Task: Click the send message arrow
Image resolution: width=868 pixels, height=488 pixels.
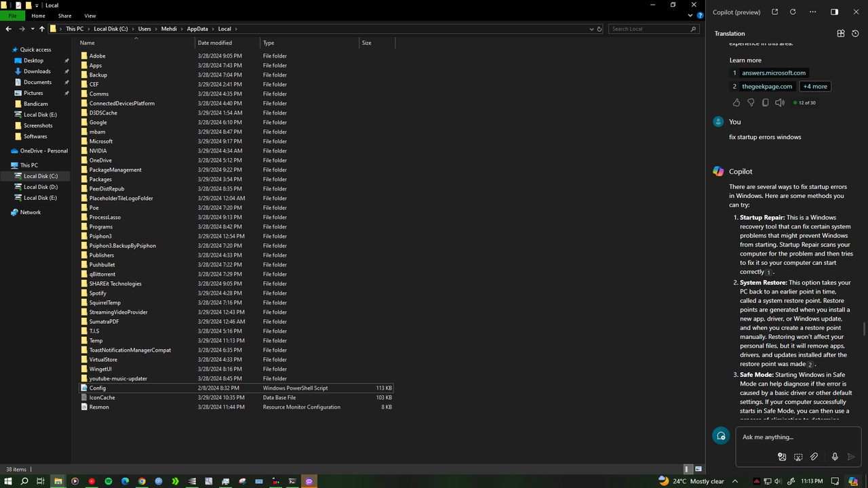Action: pos(852,456)
